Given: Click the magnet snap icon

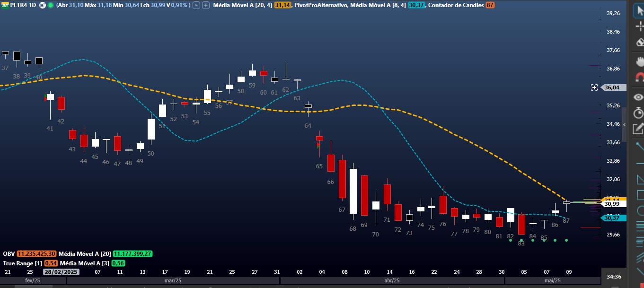Looking at the screenshot, I should (x=639, y=77).
